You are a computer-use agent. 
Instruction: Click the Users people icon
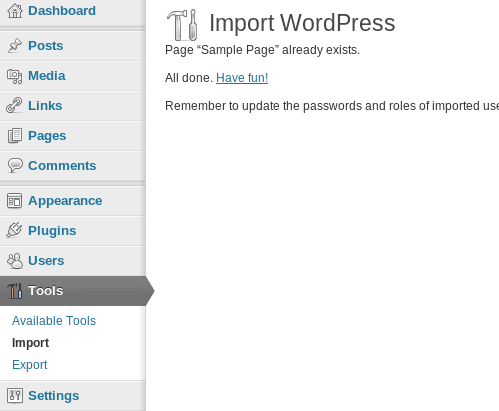15,261
